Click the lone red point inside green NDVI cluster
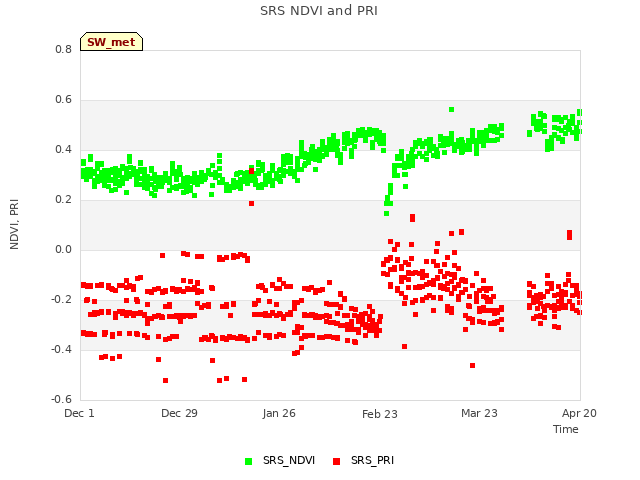640x480 pixels. pyautogui.click(x=251, y=171)
